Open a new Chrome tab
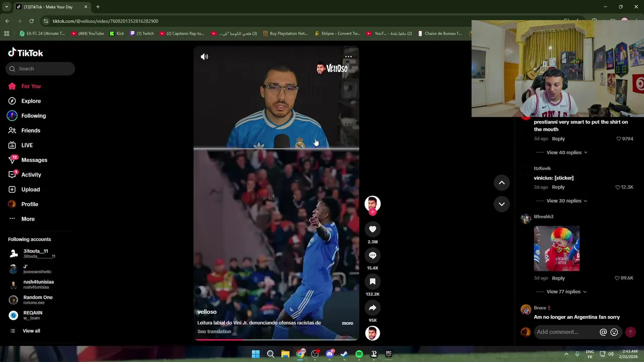644x362 pixels. pyautogui.click(x=98, y=7)
